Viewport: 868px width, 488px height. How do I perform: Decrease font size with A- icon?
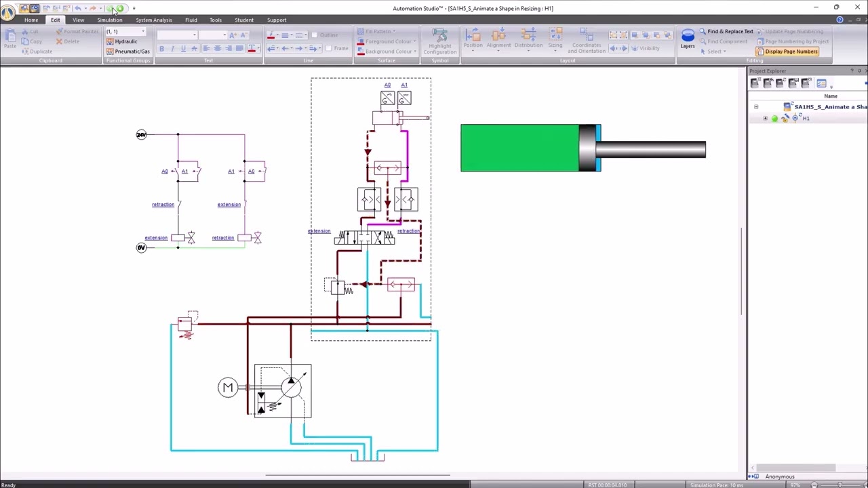(x=243, y=35)
